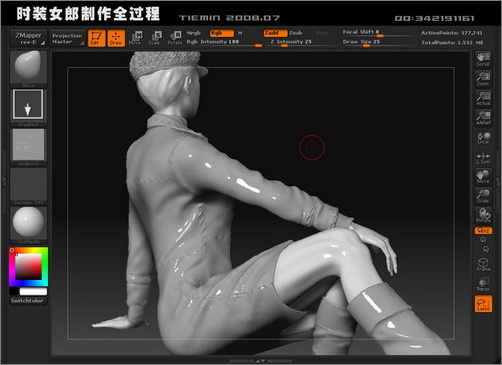
Task: Open the Move brush selector thumbnail
Action: click(x=28, y=69)
